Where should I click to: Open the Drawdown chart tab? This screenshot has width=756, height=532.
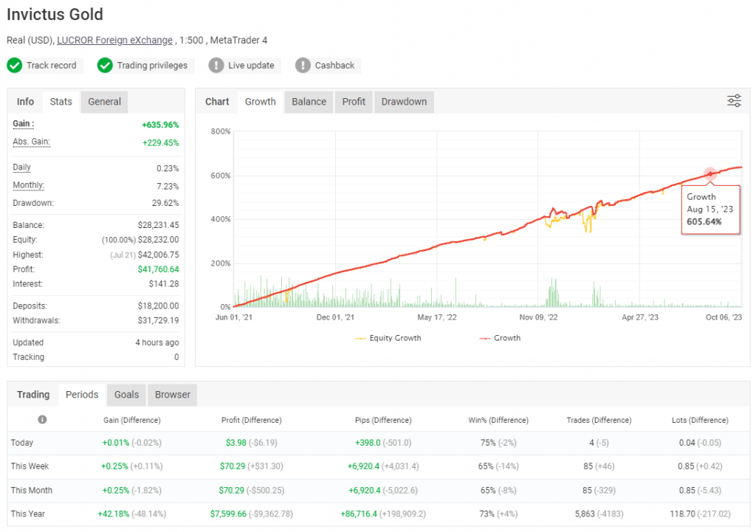pos(404,101)
